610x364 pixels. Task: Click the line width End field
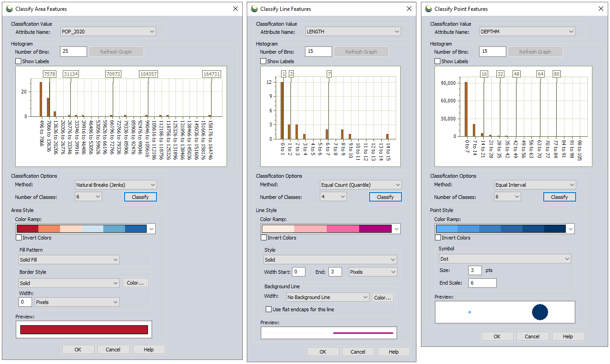[x=335, y=272]
